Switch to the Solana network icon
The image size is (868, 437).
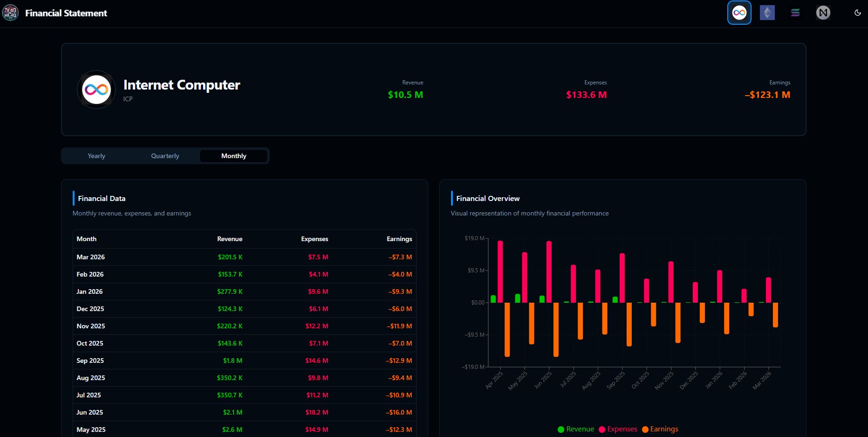[x=795, y=13]
